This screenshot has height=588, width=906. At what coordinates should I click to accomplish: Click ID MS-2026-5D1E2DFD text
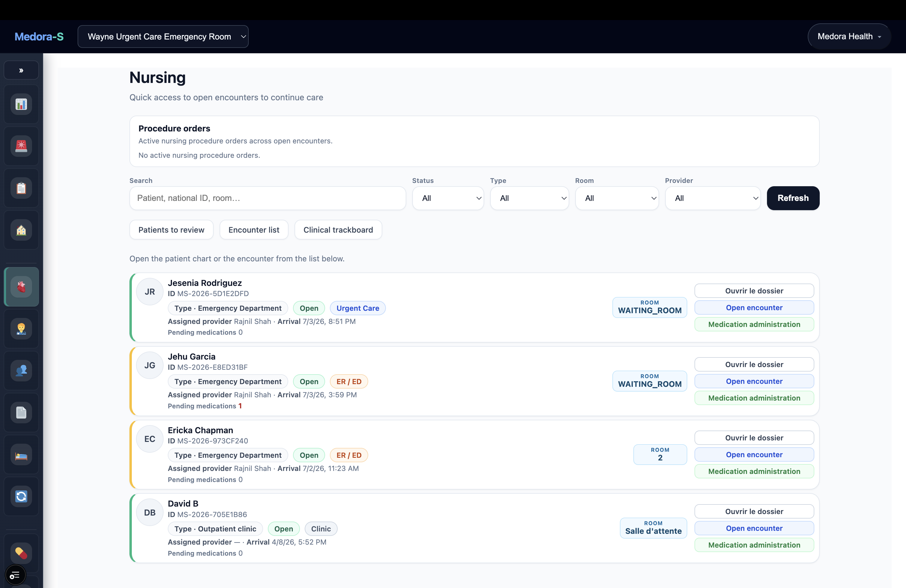coord(208,294)
